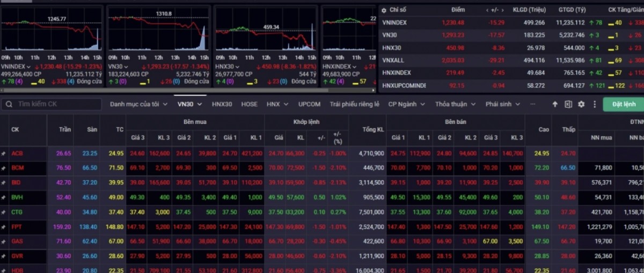644x273 pixels.
Task: Switch to the HNX30 tab
Action: 222,104
